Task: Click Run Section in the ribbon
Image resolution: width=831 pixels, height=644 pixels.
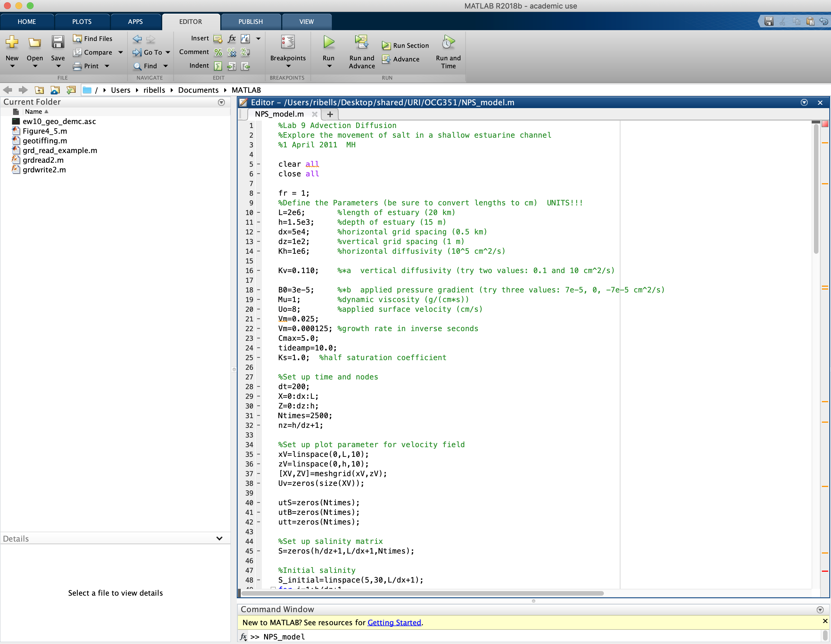Action: [405, 46]
